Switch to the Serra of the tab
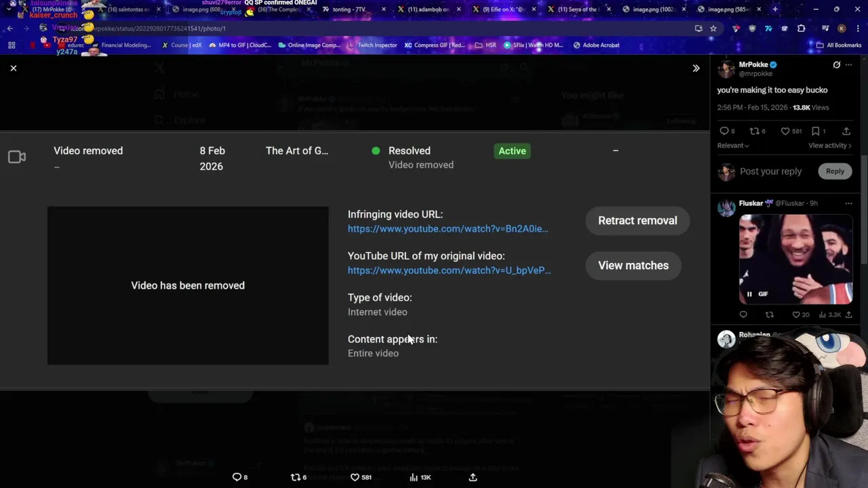 (578, 9)
